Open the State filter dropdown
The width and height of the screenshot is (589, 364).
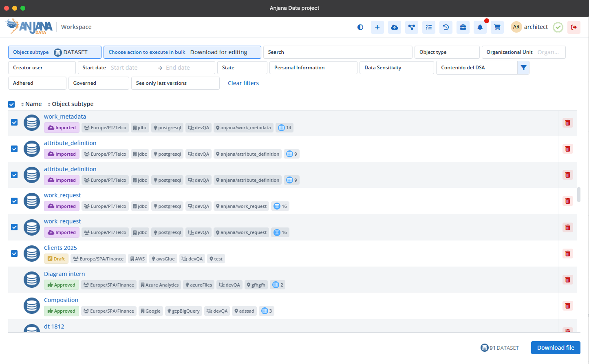coord(242,68)
